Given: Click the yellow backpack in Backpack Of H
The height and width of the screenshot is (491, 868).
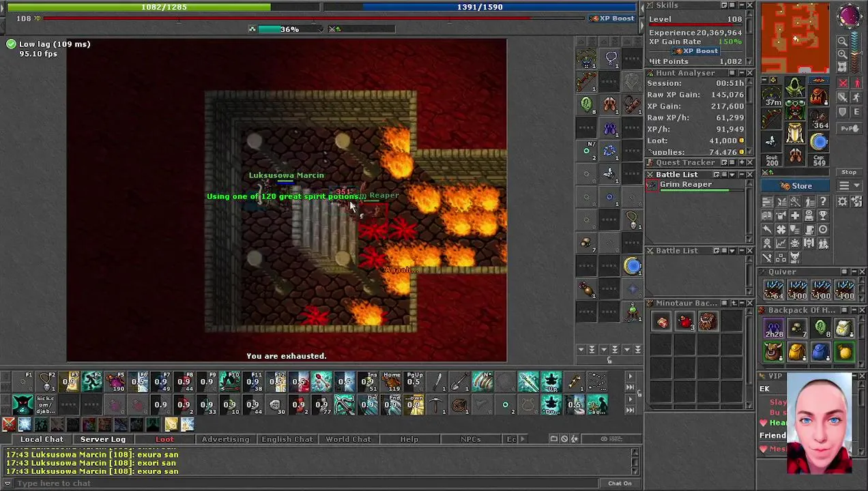Looking at the screenshot, I should coord(796,353).
